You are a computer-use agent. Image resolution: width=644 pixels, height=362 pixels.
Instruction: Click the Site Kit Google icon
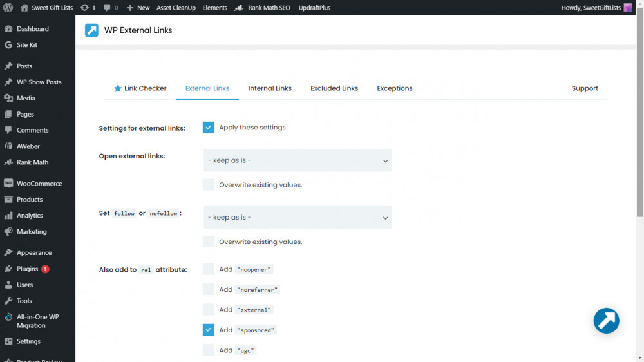[x=8, y=45]
